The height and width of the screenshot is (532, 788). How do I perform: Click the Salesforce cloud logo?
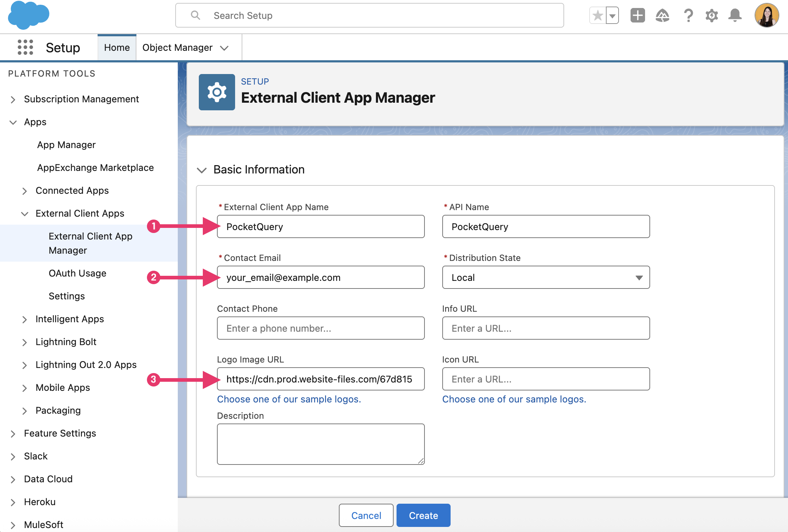[28, 15]
